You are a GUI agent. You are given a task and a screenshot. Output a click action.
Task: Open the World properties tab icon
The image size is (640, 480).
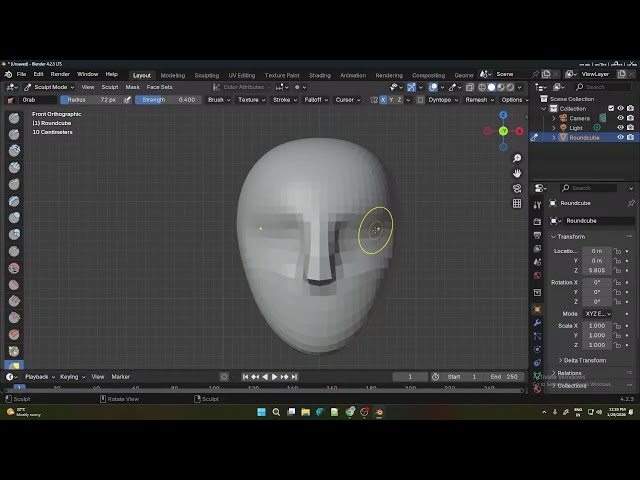(537, 276)
